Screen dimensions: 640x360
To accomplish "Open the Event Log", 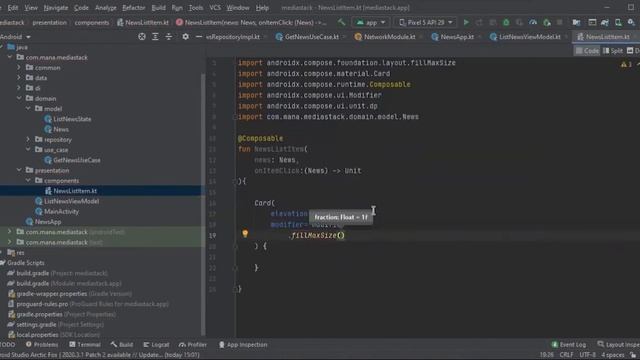I will (569, 345).
